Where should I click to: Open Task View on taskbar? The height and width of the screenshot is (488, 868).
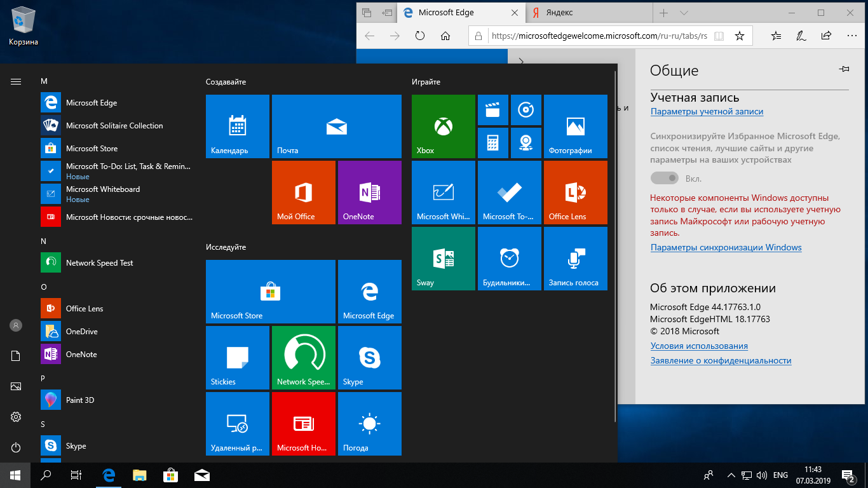[76, 475]
